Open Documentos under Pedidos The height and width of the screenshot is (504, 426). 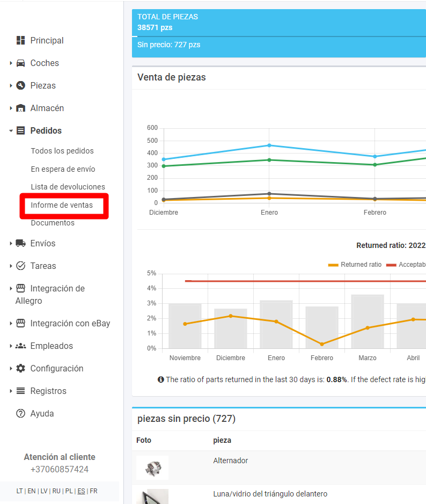53,223
